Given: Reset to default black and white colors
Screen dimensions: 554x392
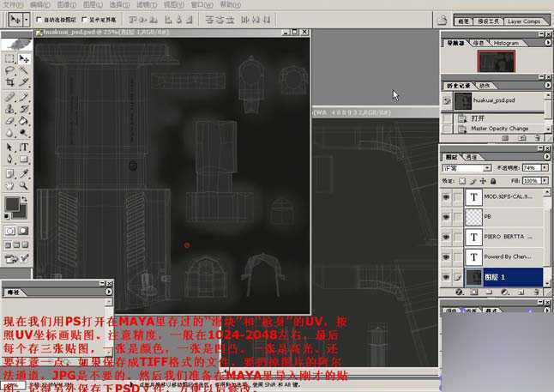Looking at the screenshot, I should point(8,216).
